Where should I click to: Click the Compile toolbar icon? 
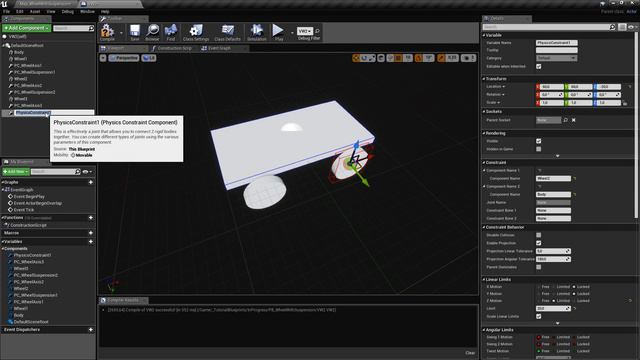107,32
